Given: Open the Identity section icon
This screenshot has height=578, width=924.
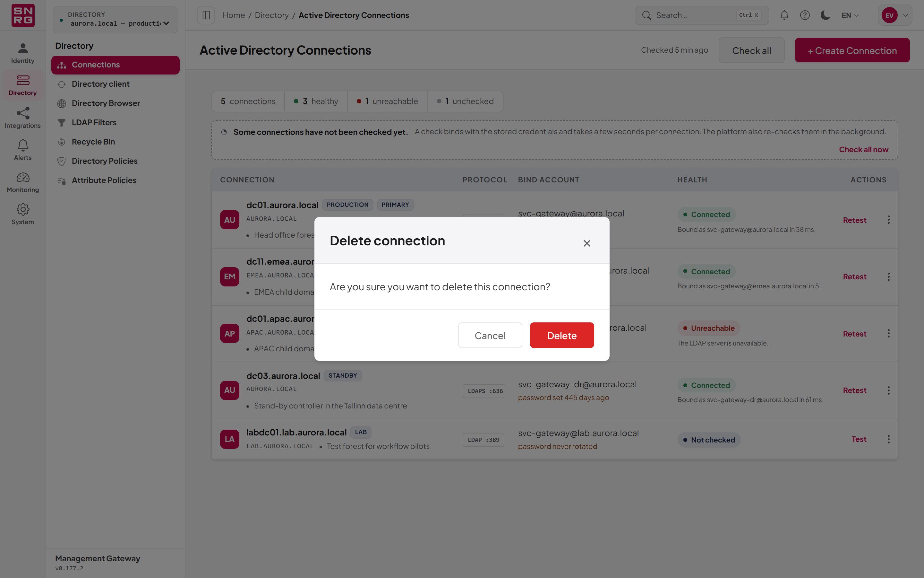Looking at the screenshot, I should coord(23,53).
